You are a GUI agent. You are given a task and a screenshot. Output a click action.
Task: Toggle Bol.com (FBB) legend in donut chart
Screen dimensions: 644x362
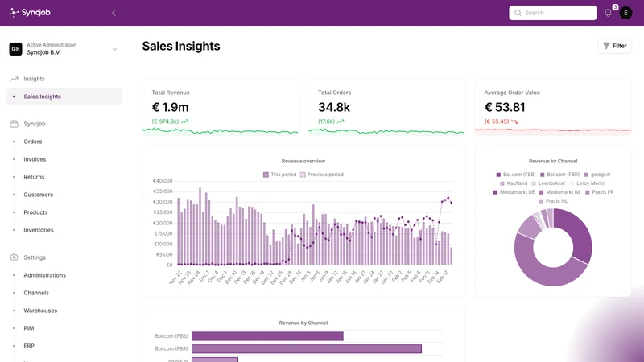[516, 175]
